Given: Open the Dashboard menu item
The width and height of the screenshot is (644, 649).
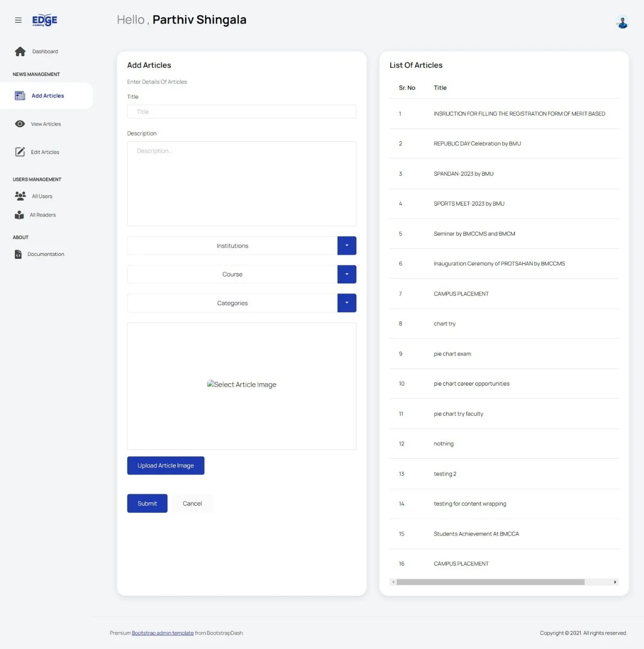Looking at the screenshot, I should tap(45, 51).
